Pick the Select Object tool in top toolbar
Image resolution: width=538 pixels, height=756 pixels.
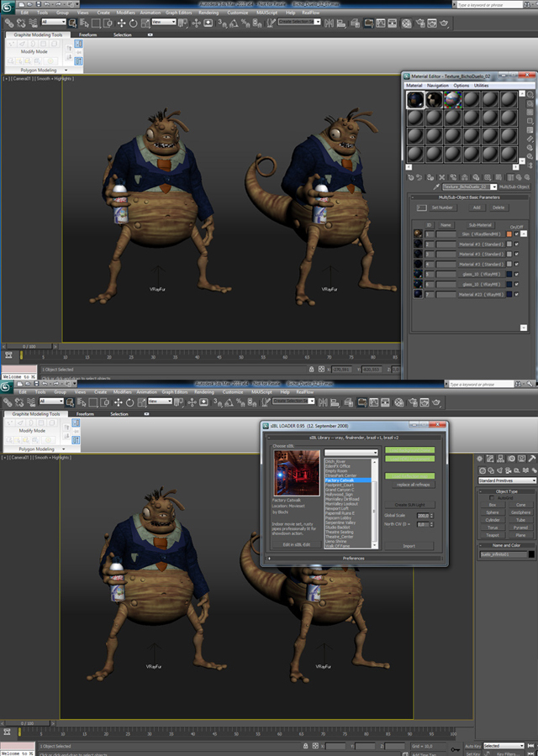[72, 23]
